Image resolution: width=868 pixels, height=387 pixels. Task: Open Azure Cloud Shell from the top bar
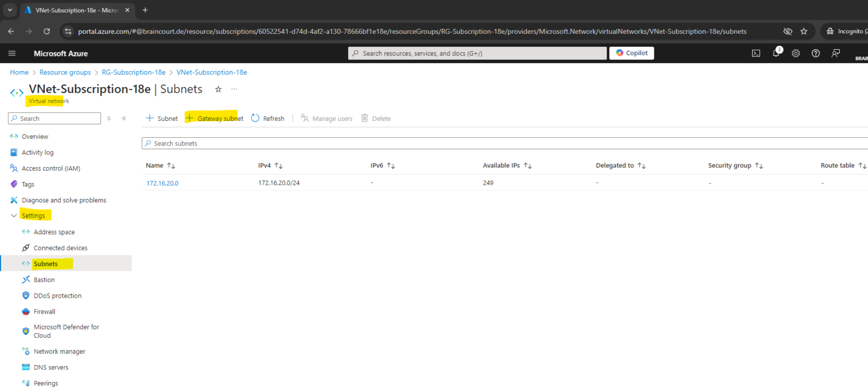click(x=756, y=53)
